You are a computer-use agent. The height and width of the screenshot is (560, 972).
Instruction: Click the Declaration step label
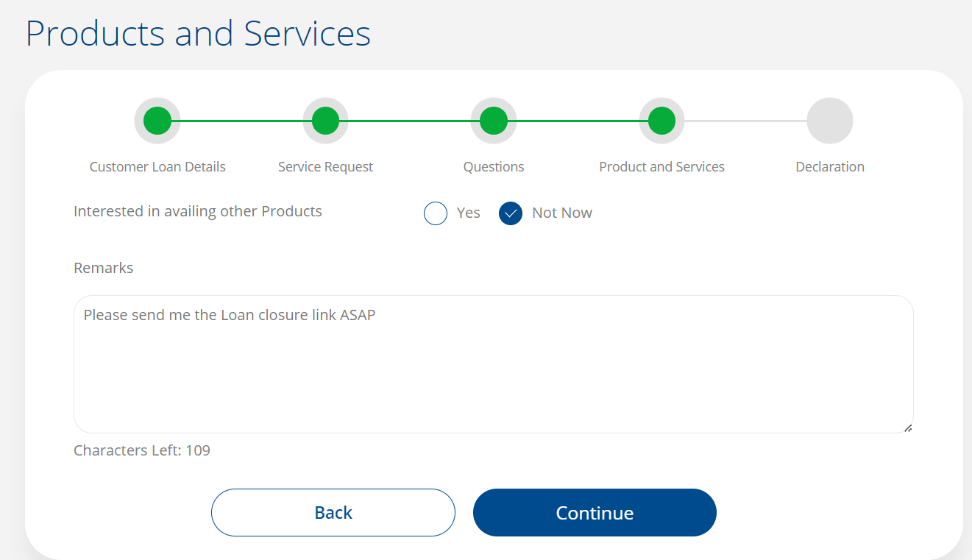[x=830, y=167]
